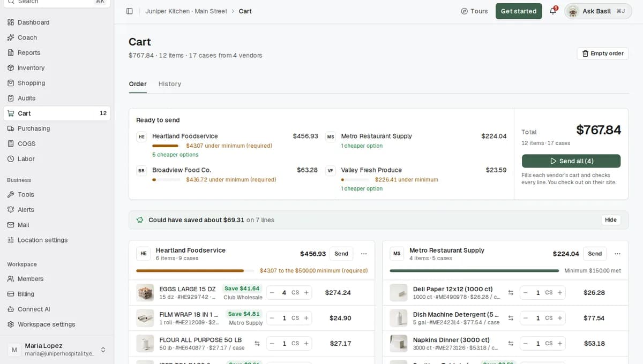Open Workspace settings in sidebar

pyautogui.click(x=57, y=324)
